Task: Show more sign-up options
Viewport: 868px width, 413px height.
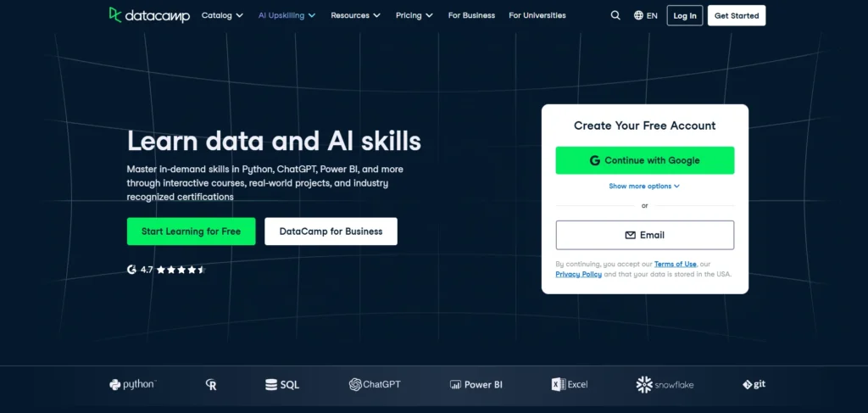Action: point(644,186)
